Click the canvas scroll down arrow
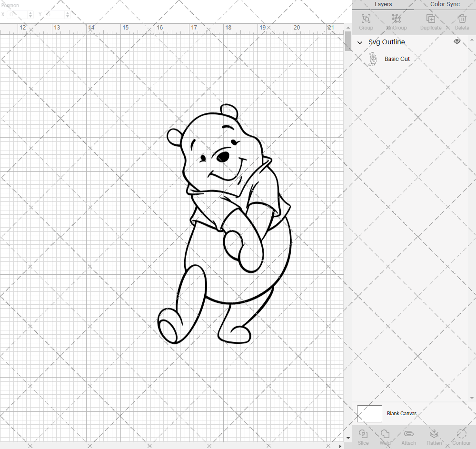 pyautogui.click(x=348, y=438)
